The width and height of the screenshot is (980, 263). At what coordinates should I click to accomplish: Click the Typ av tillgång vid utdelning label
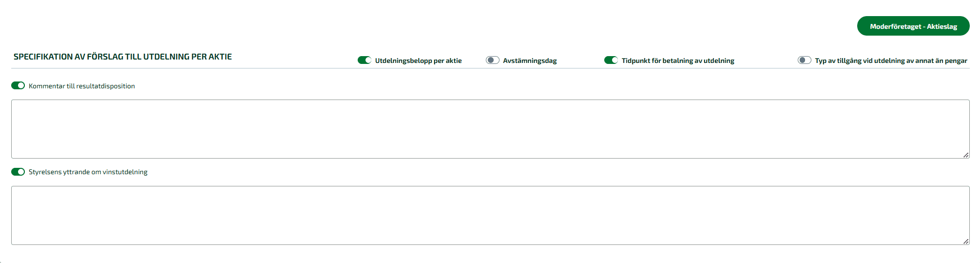891,61
